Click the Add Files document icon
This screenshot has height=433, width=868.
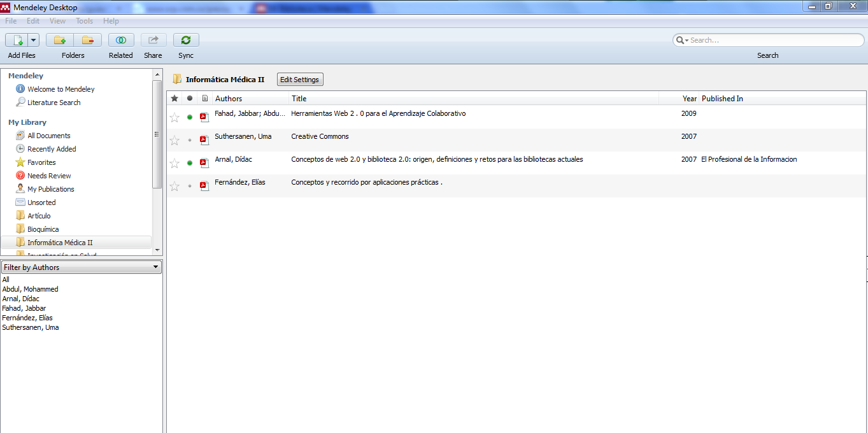click(x=17, y=40)
